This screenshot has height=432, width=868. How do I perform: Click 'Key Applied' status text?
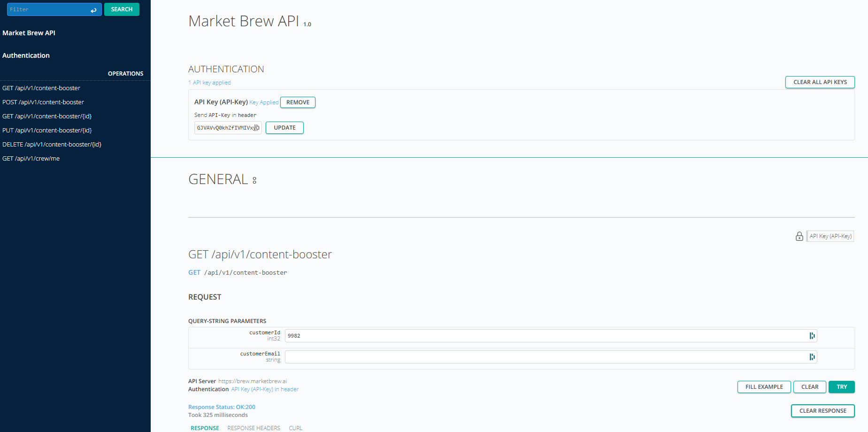click(x=264, y=102)
